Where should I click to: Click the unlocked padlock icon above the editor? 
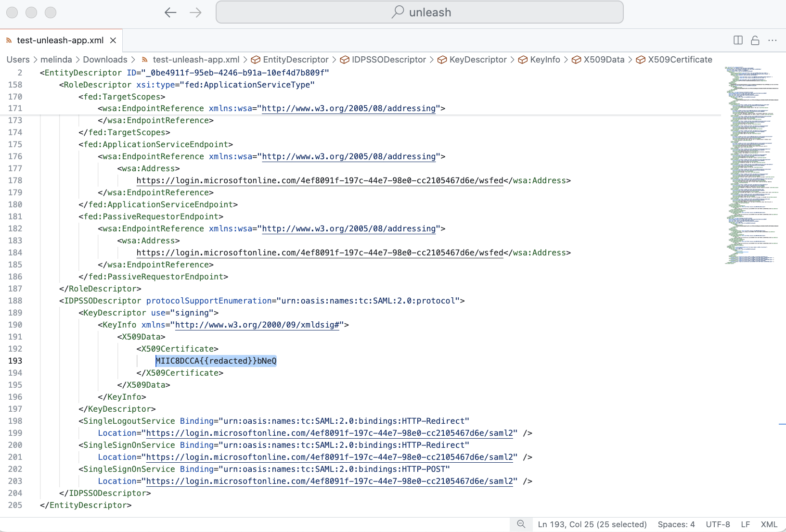[x=755, y=40]
